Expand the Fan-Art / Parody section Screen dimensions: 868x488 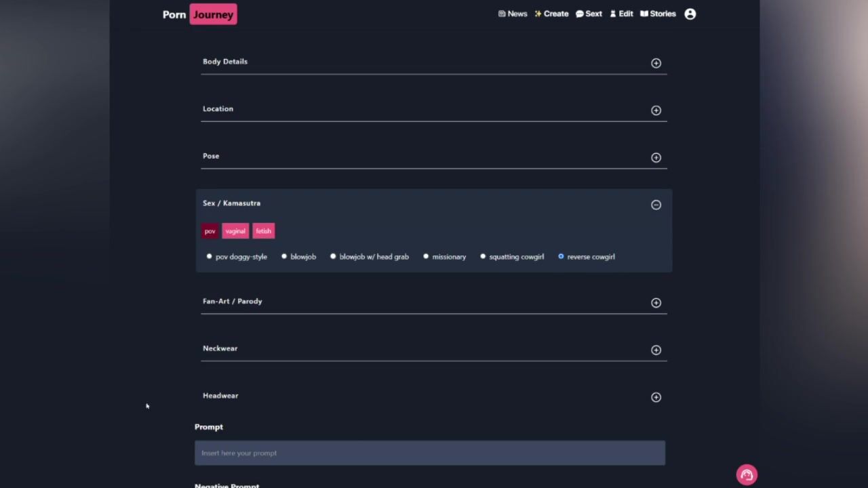point(233,302)
